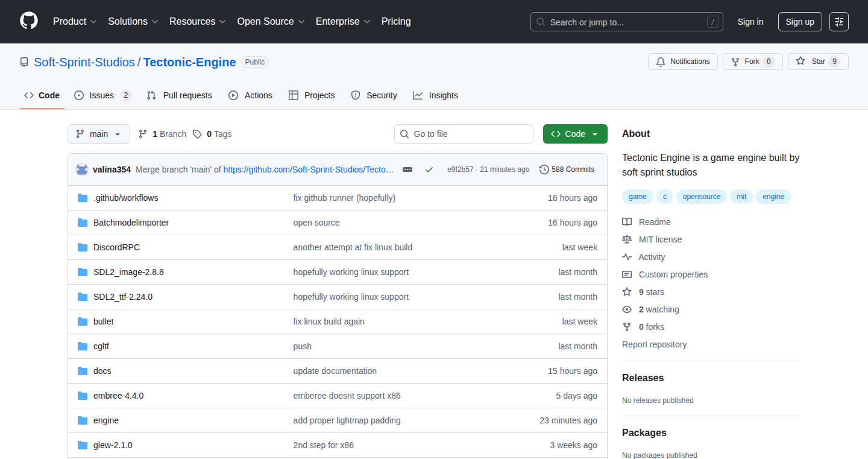This screenshot has height=459, width=868.
Task: Click the SDL2_image-2.8.8 folder icon
Action: 83,272
